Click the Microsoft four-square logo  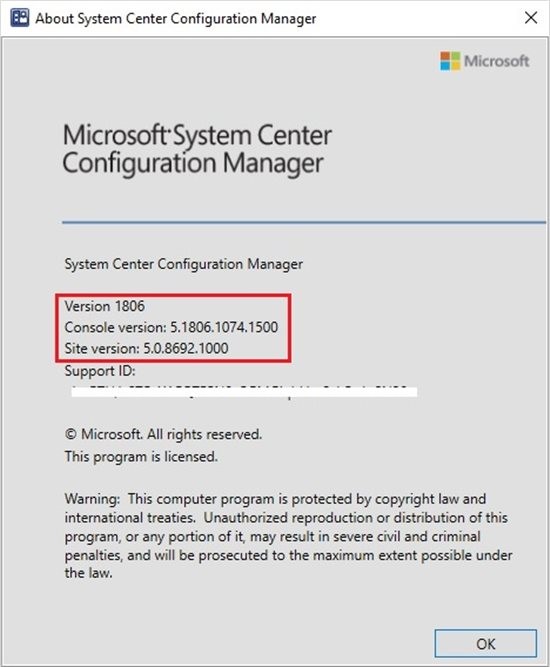[450, 61]
